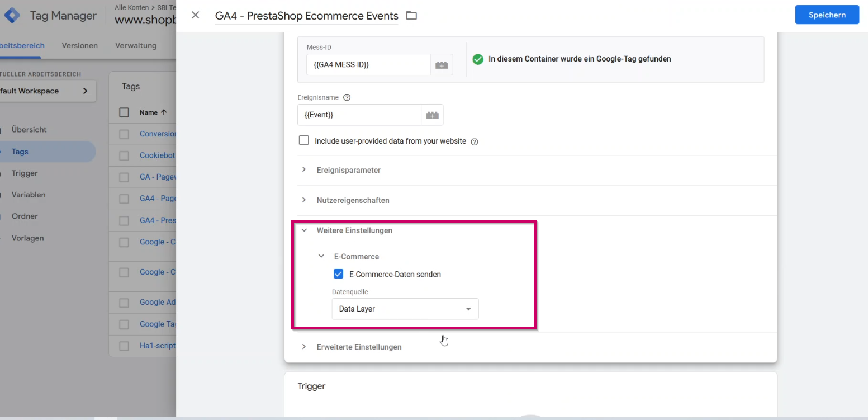The height and width of the screenshot is (420, 868).
Task: Check the Conversion tag row checkbox
Action: click(x=124, y=134)
